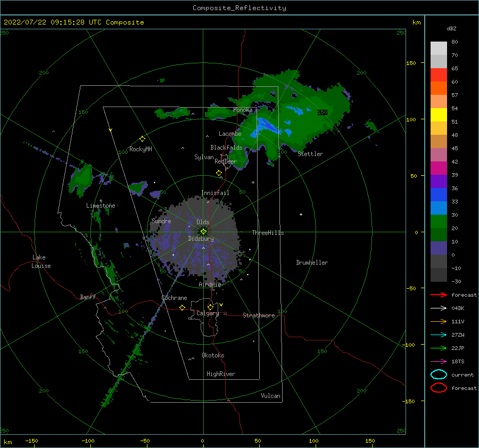Click the Blackfalds label
479x448 pixels.
(226, 148)
